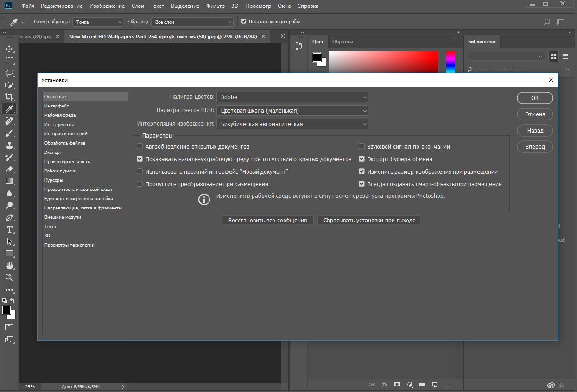
Task: Click Восстановить все сообщения button
Action: tap(267, 221)
